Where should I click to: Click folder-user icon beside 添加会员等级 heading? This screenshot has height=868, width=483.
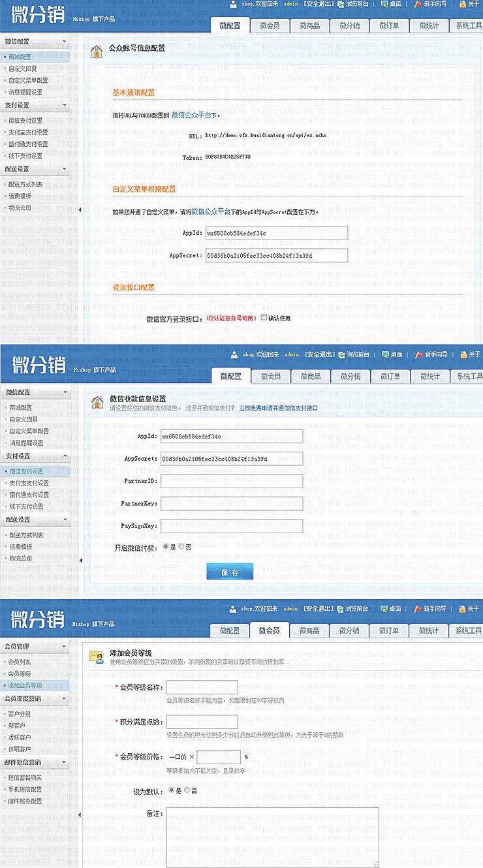point(96,657)
